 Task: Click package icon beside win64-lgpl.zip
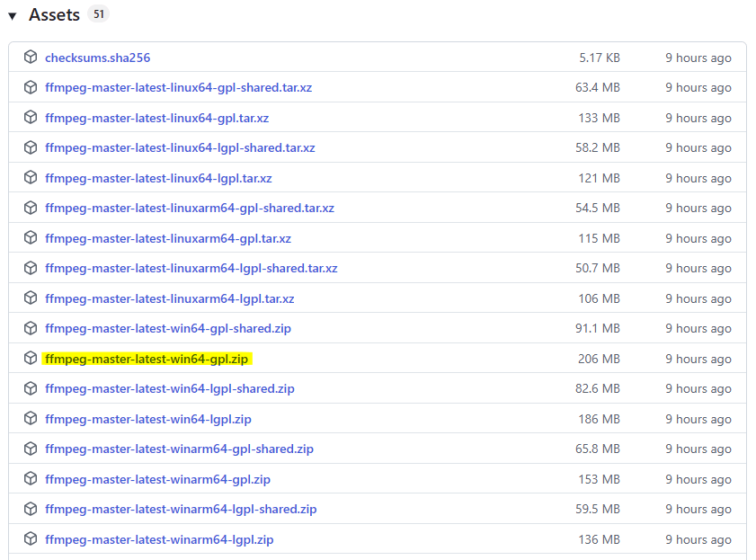[31, 419]
